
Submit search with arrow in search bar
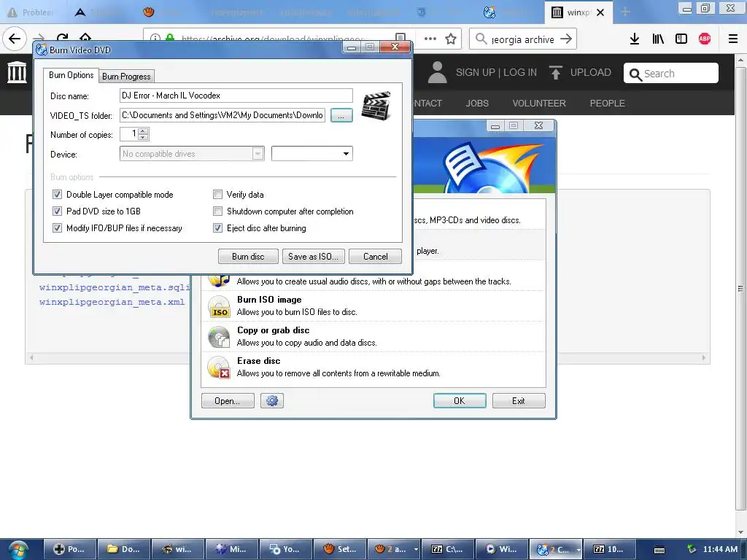click(566, 39)
